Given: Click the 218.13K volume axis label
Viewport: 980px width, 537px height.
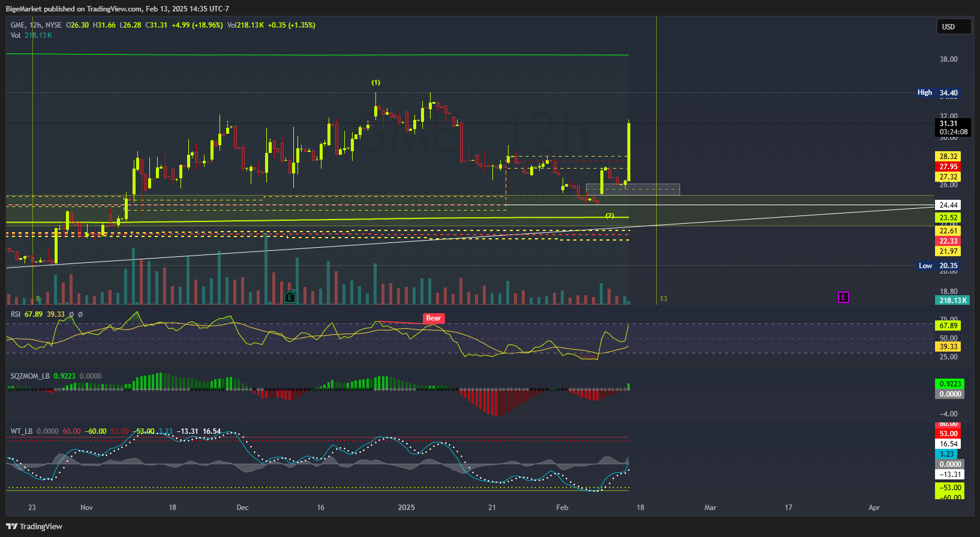Looking at the screenshot, I should (x=952, y=301).
